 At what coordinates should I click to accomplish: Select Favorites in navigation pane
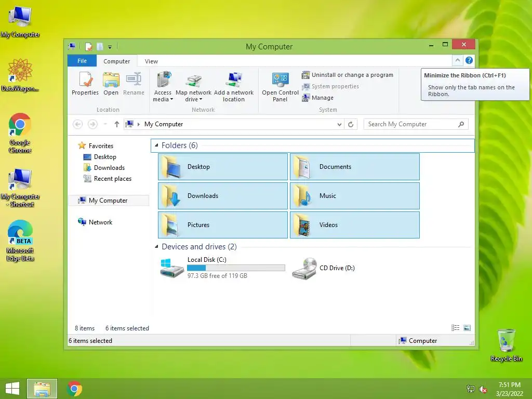96,146
